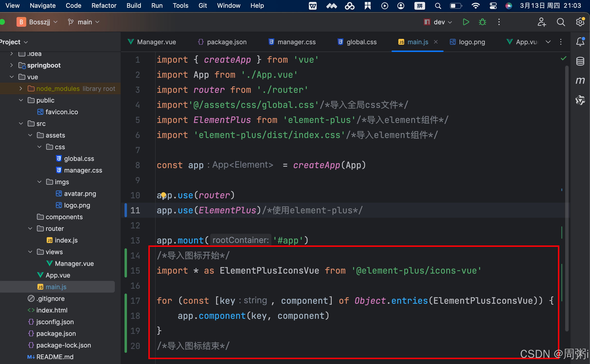
Task: Open Control Center from the menu bar
Action: click(493, 6)
